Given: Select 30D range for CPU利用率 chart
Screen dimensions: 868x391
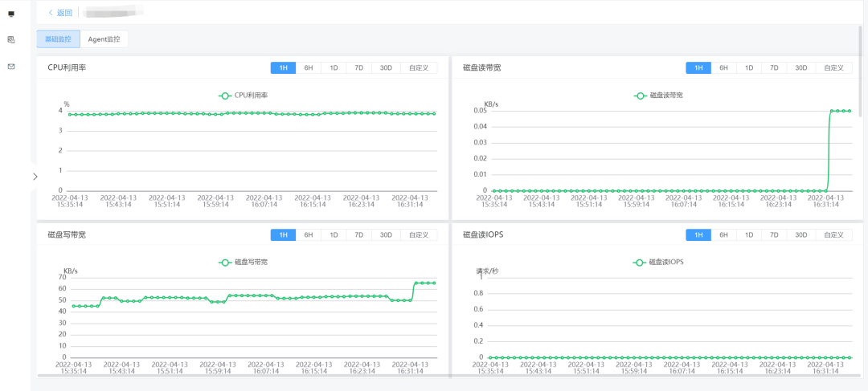Looking at the screenshot, I should click(386, 67).
